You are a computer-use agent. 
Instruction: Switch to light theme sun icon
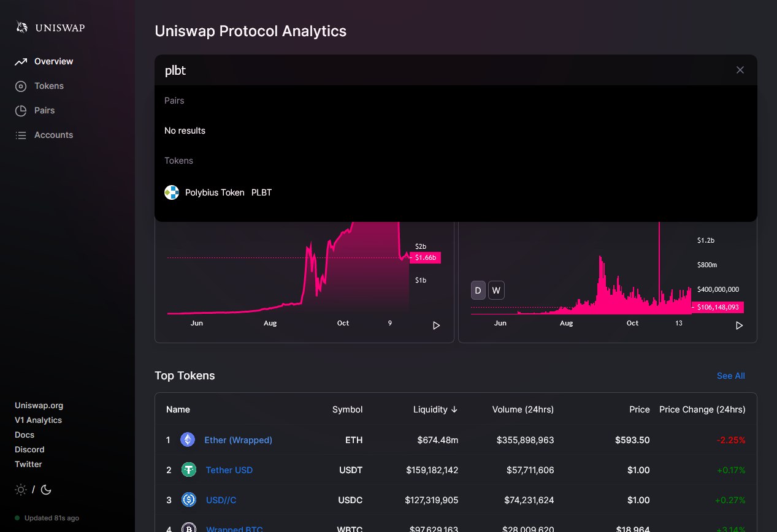click(21, 490)
